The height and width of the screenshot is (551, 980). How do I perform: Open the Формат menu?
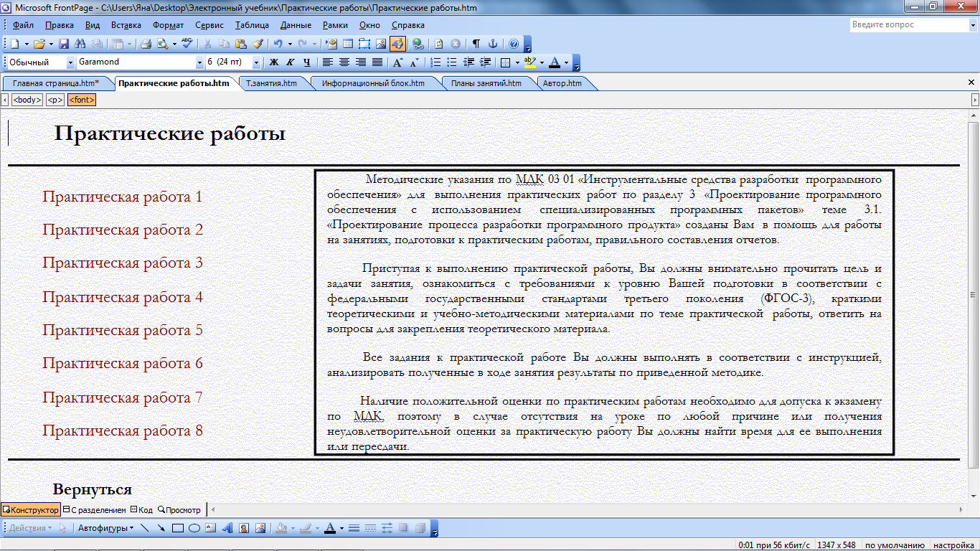click(x=169, y=24)
